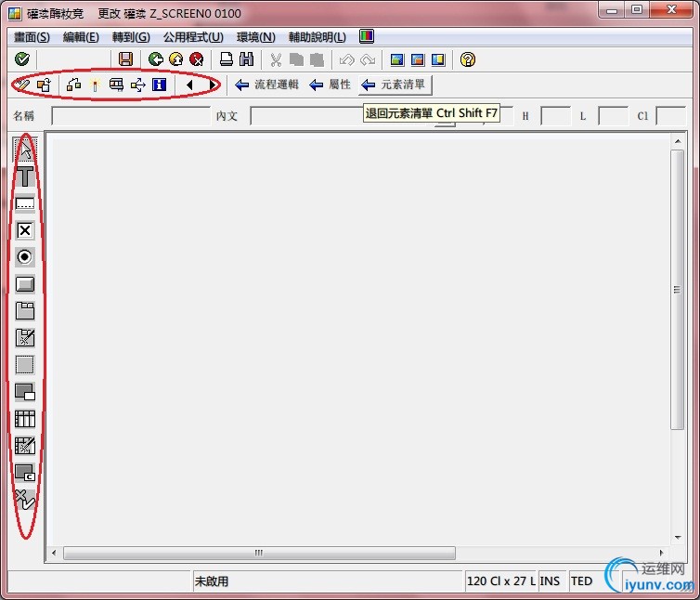This screenshot has width=700, height=600.
Task: Go back with the green arrow icon
Action: point(155,59)
